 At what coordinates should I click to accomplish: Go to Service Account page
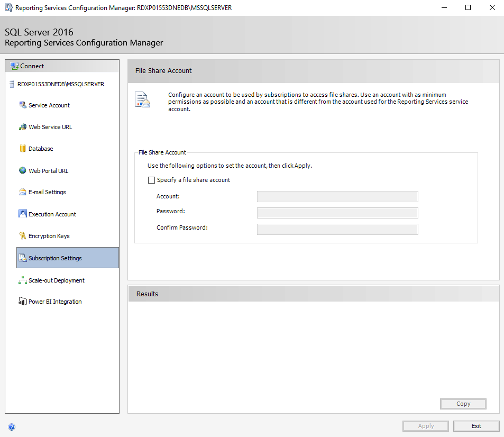[49, 105]
